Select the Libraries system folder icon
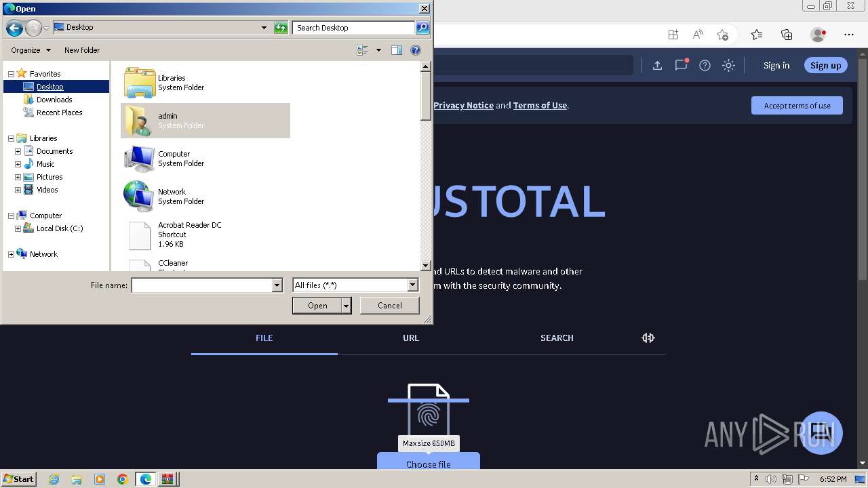Image resolution: width=868 pixels, height=488 pixels. coord(140,83)
